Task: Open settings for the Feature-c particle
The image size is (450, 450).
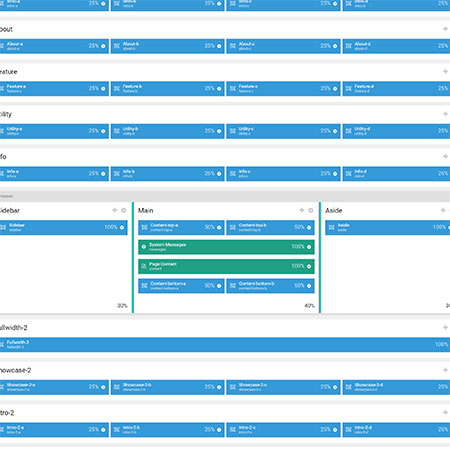Action: (335, 89)
